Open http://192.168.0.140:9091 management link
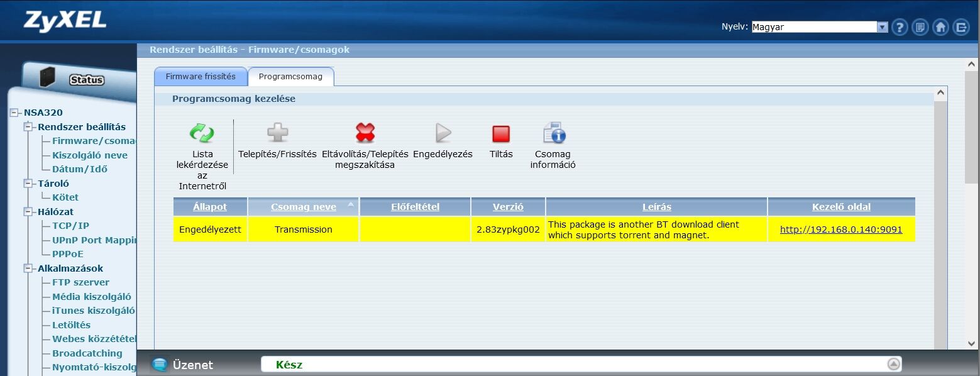The image size is (980, 376). pyautogui.click(x=841, y=229)
